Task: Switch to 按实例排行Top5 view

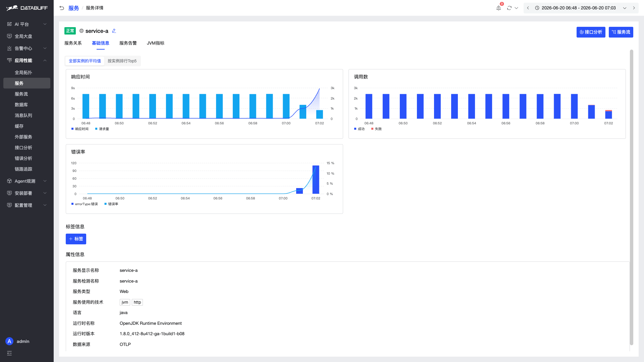Action: 122,61
